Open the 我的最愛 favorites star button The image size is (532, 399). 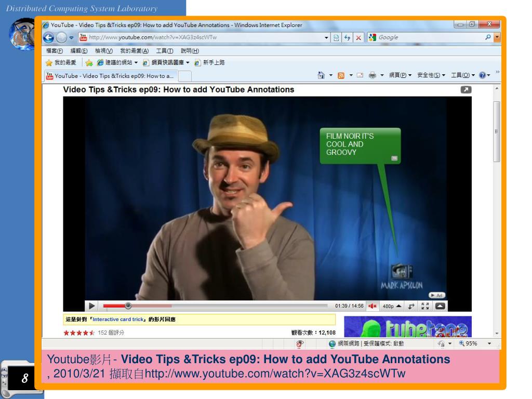tap(61, 62)
